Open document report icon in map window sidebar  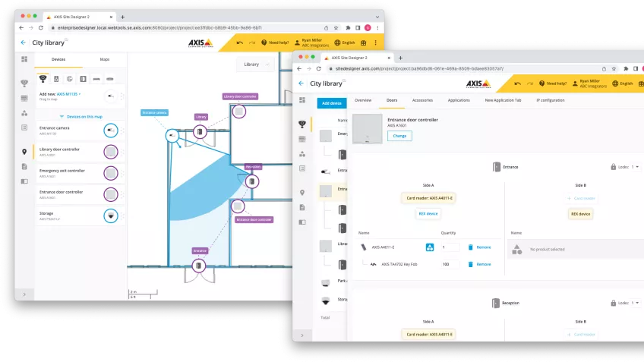click(x=24, y=167)
